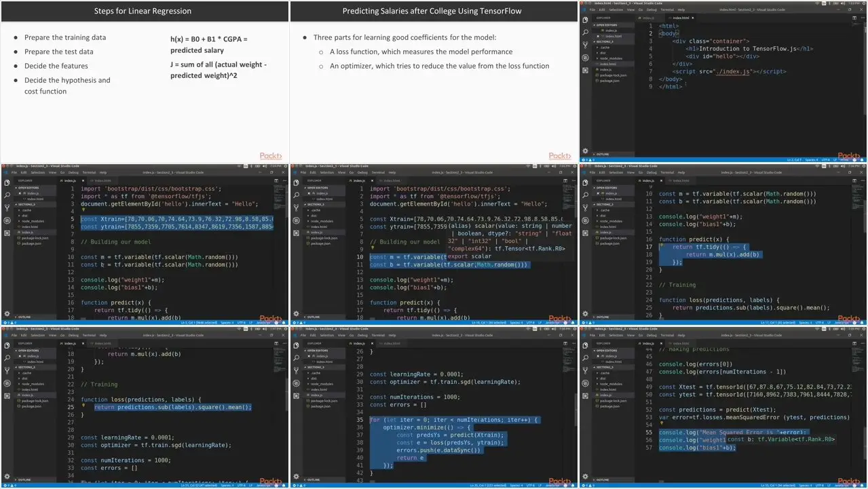The height and width of the screenshot is (489, 868).
Task: Open the Predicting Salaries using TensorFlow slide thumbnail
Action: [x=434, y=81]
